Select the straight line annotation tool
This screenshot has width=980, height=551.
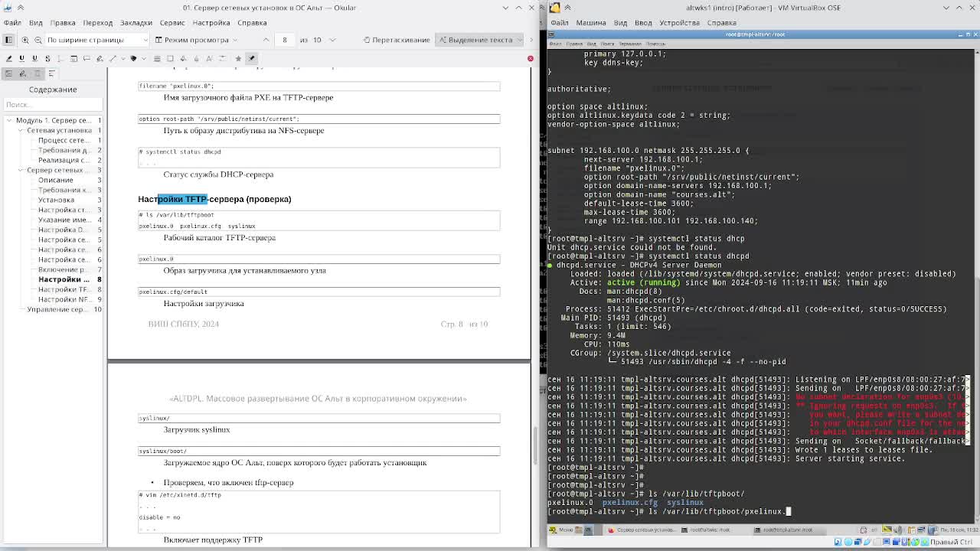click(x=113, y=58)
